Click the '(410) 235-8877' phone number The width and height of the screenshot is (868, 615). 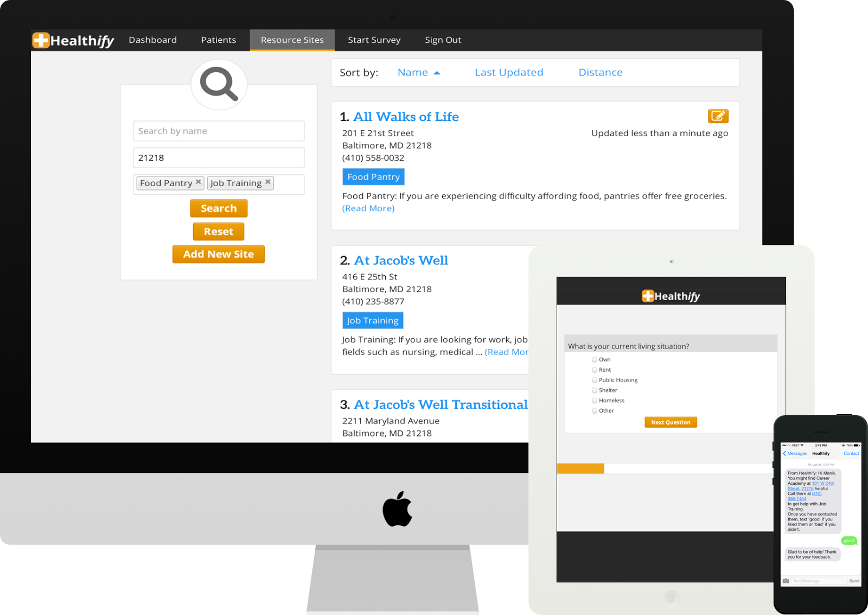(x=373, y=302)
